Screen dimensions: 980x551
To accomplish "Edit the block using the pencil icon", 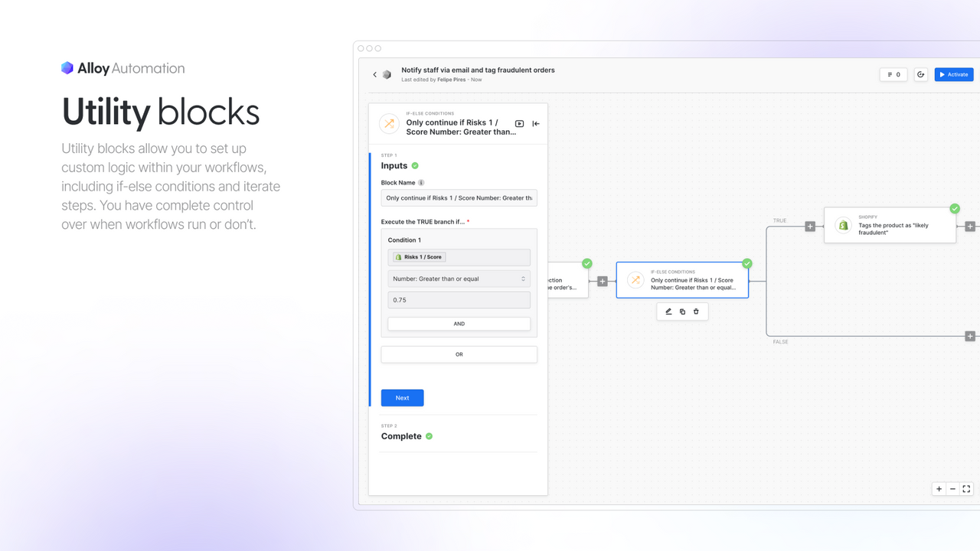I will [668, 311].
